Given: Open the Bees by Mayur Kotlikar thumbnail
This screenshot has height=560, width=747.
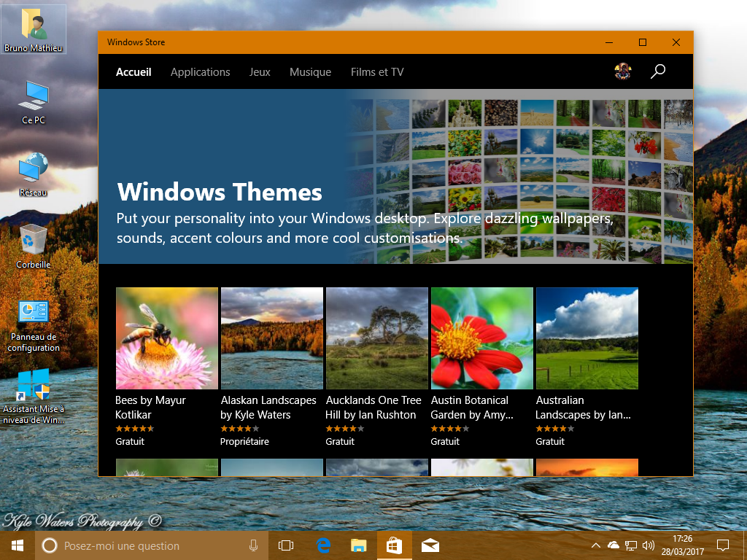Looking at the screenshot, I should (167, 338).
